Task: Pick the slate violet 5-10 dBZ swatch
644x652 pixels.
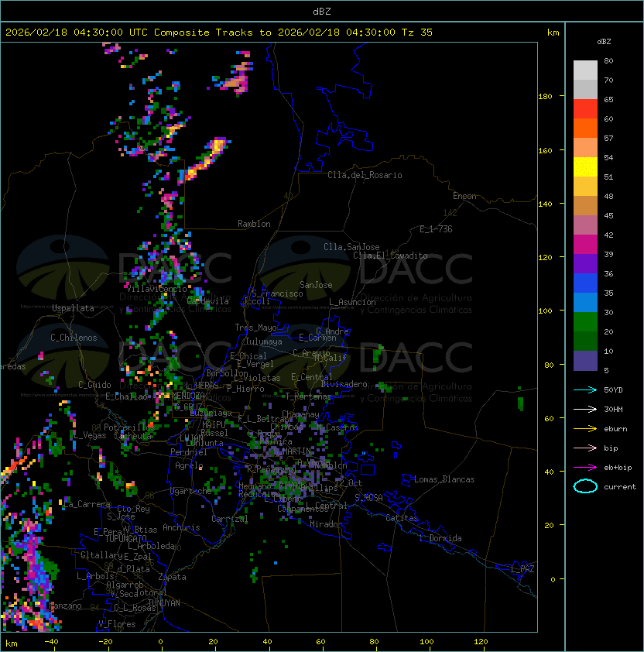Action: 585,361
